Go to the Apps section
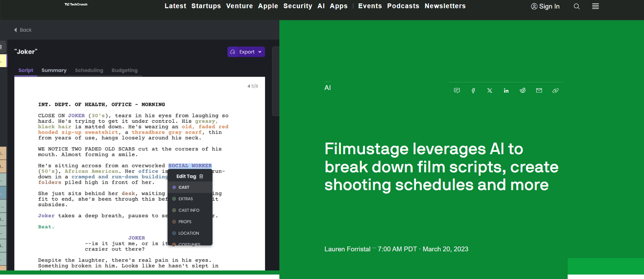 339,6
